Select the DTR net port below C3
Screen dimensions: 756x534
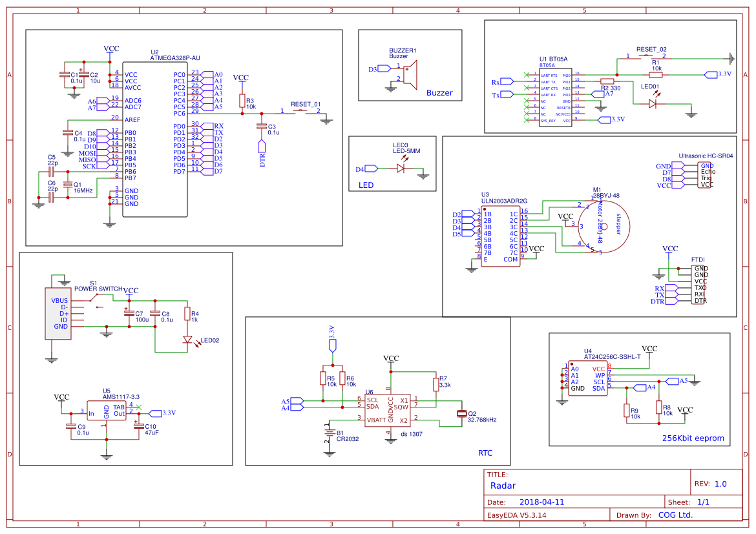coord(262,153)
